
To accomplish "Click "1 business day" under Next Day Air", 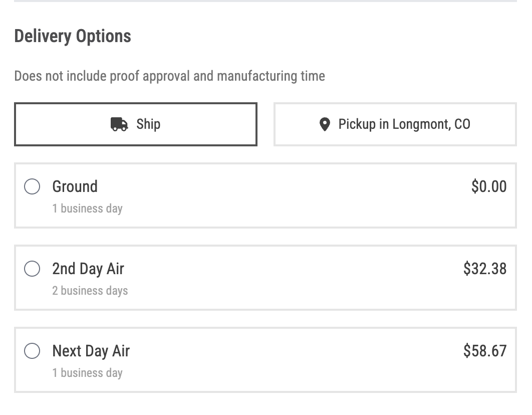I will (87, 373).
